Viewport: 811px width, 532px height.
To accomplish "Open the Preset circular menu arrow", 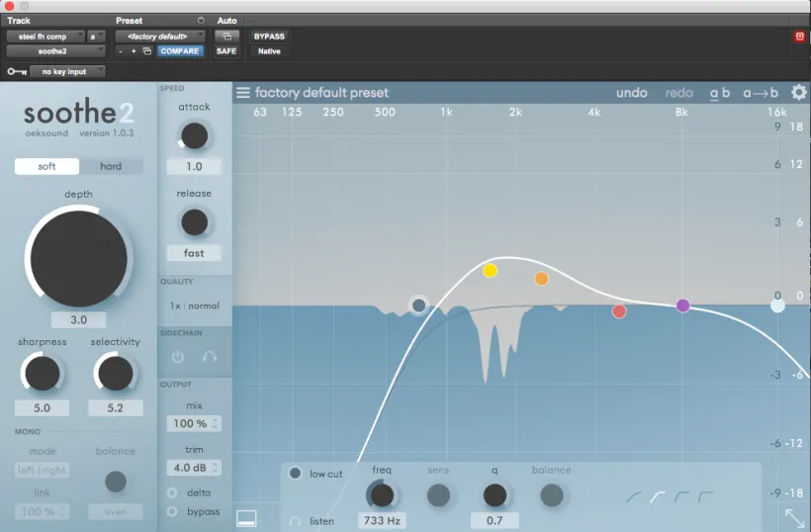I will click(201, 21).
